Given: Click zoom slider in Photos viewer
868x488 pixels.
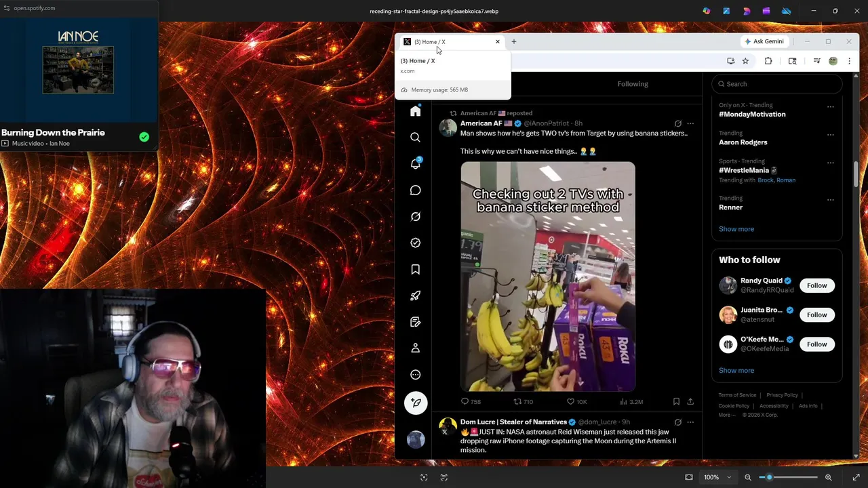Looking at the screenshot, I should [x=788, y=477].
